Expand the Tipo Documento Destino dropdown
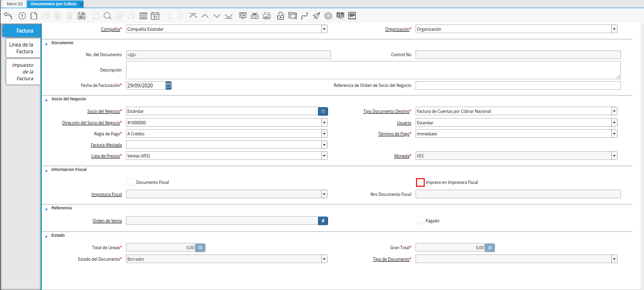644x290 pixels. [x=614, y=111]
